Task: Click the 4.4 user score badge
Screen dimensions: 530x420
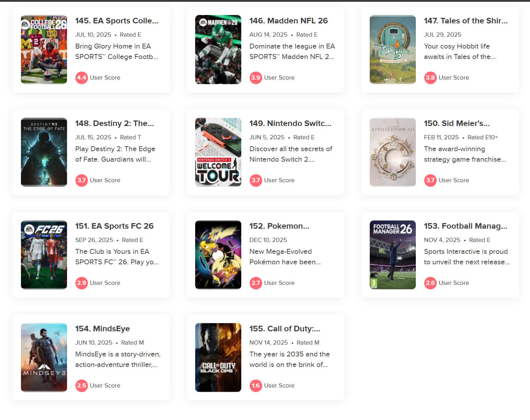Action: (81, 78)
